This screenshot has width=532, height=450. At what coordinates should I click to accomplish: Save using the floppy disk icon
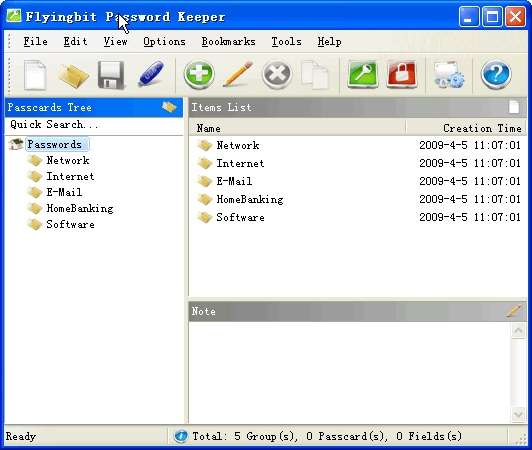[x=111, y=75]
